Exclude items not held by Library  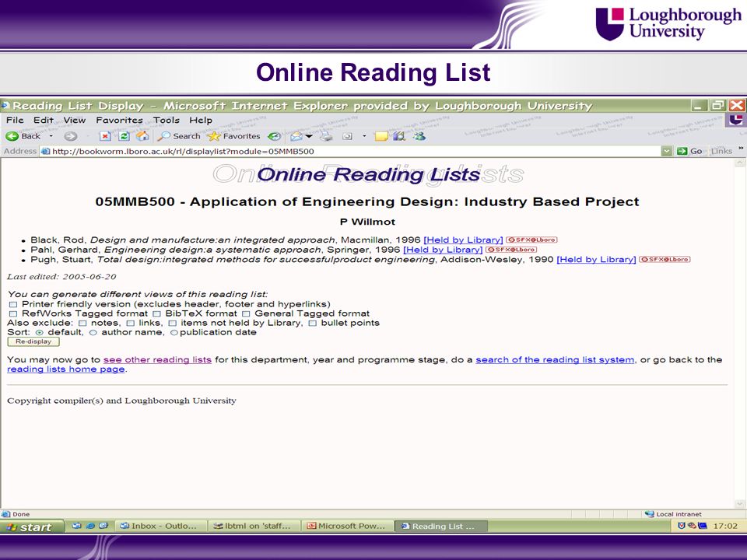click(x=173, y=324)
